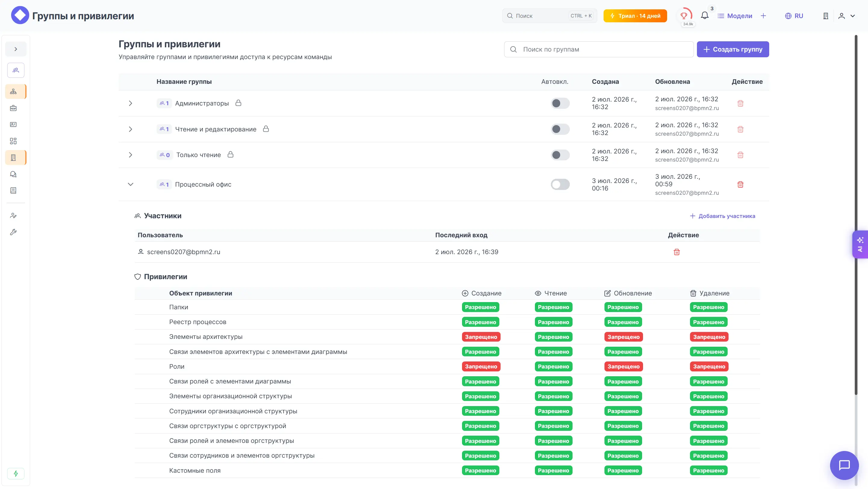The width and height of the screenshot is (868, 489).
Task: Click the Название группы column header
Action: pos(184,82)
